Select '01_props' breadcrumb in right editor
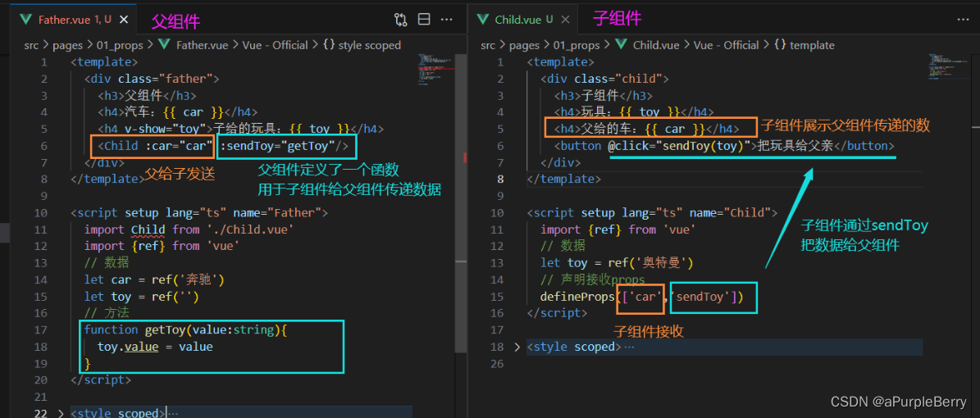 point(576,45)
